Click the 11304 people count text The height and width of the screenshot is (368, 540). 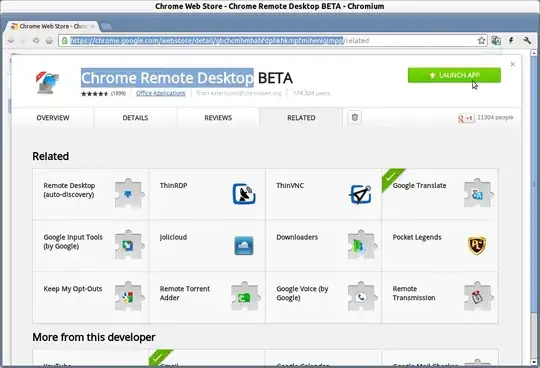tap(495, 117)
